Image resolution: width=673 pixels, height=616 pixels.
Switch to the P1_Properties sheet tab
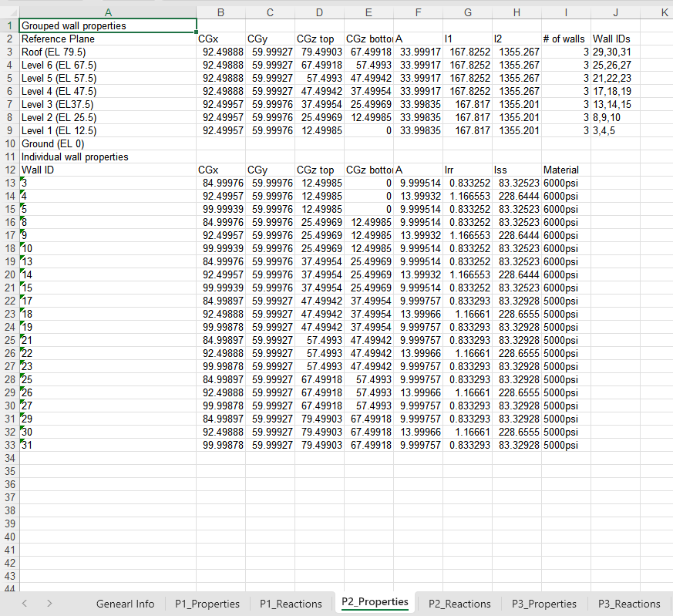coord(207,604)
